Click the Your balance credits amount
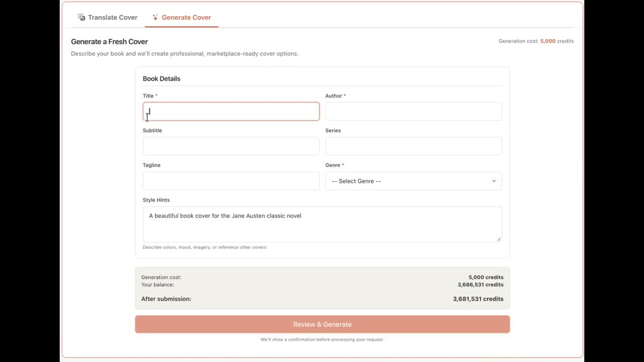Screen dimensions: 644x362 480,285
